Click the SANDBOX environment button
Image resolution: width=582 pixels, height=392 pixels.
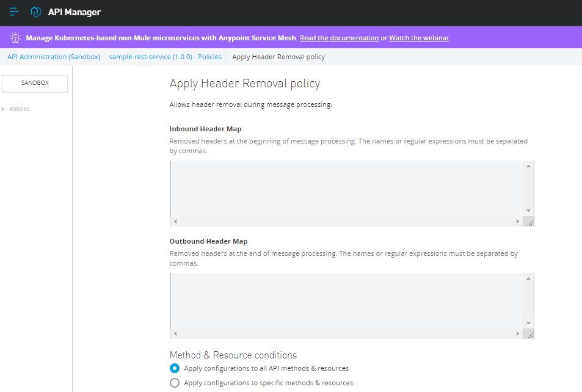pos(35,84)
